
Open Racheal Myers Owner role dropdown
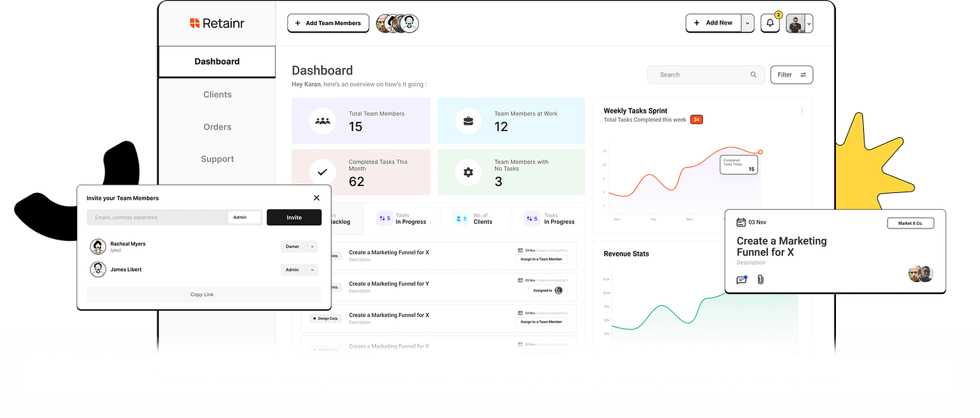point(299,247)
